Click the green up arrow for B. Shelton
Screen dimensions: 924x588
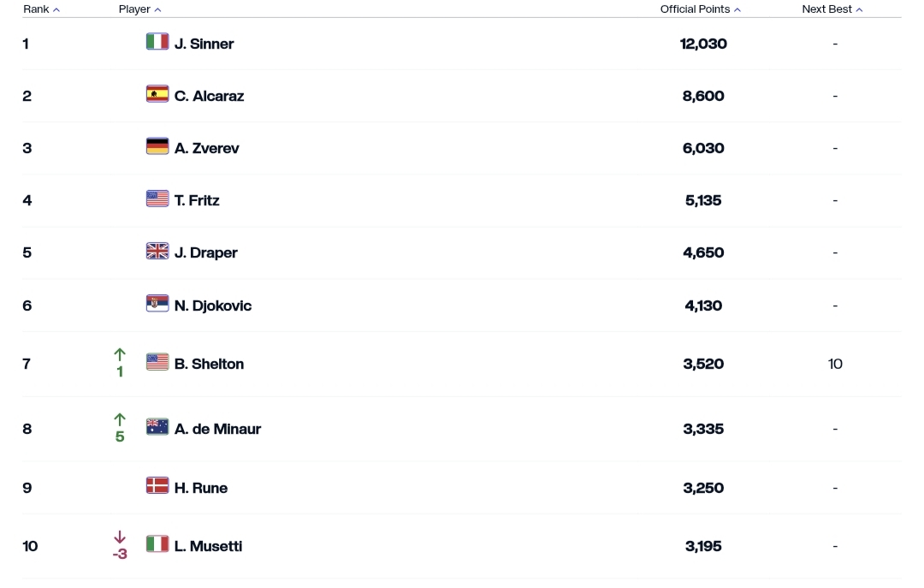click(120, 354)
